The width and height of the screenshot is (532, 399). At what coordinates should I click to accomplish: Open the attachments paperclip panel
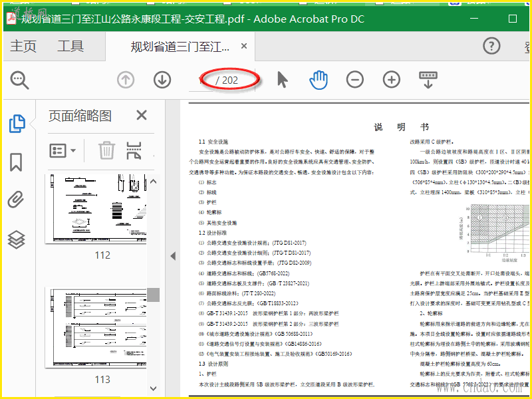16,199
